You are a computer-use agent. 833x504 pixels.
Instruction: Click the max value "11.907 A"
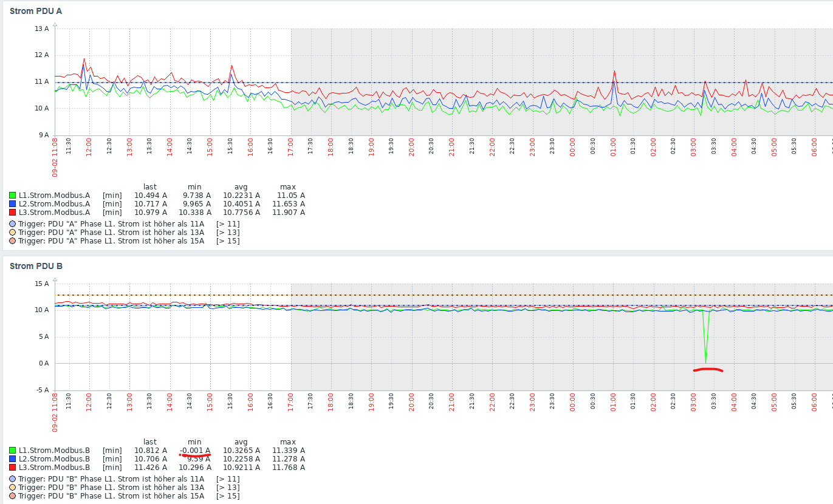coord(289,213)
